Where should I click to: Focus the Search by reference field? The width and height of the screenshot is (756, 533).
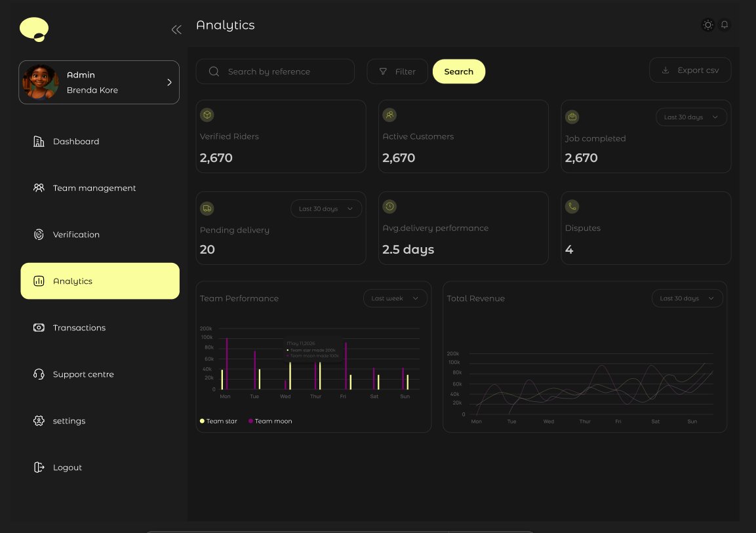pos(275,71)
